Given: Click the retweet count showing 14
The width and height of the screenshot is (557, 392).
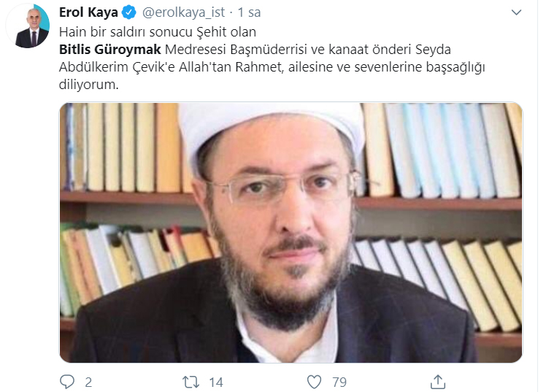Looking at the screenshot, I should (x=215, y=383).
